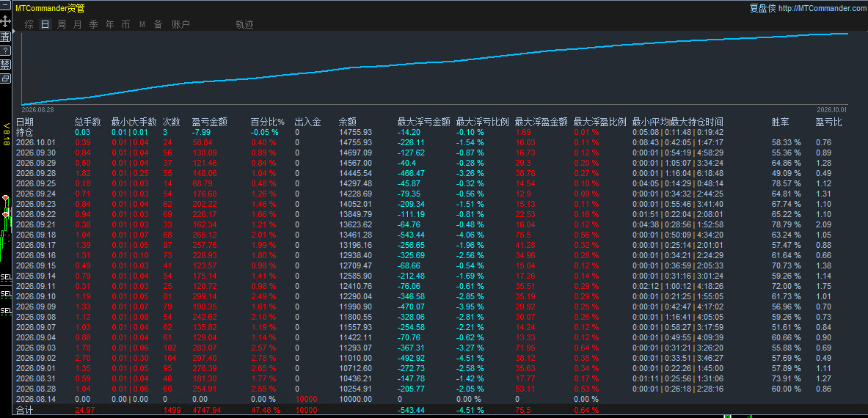Click total profit 4747.94 in summary row
Viewport: 868px width, 418px height.
point(206,410)
